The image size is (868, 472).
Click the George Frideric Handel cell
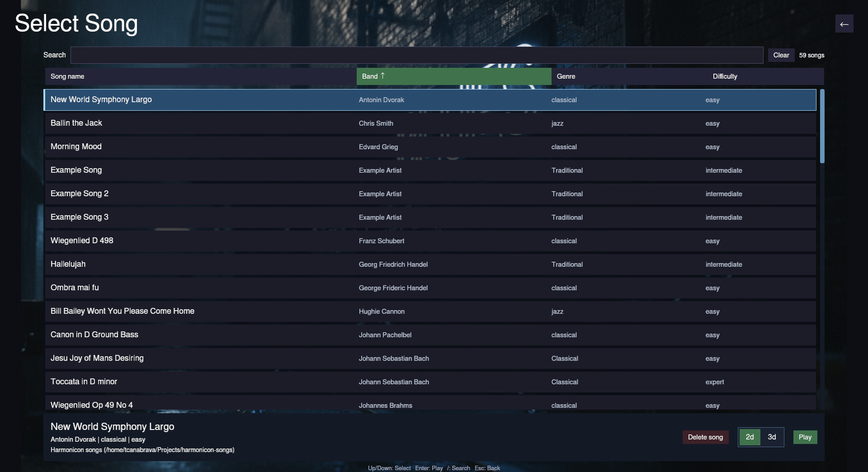pos(393,288)
